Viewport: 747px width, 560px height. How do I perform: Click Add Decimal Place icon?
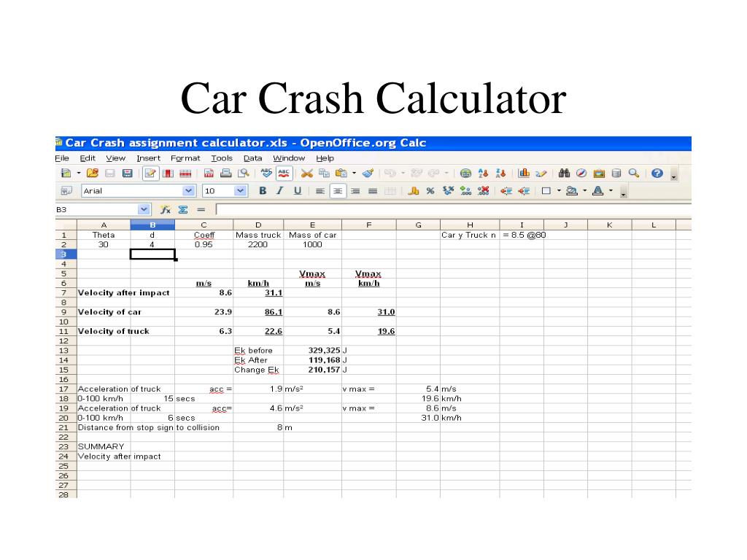[466, 191]
